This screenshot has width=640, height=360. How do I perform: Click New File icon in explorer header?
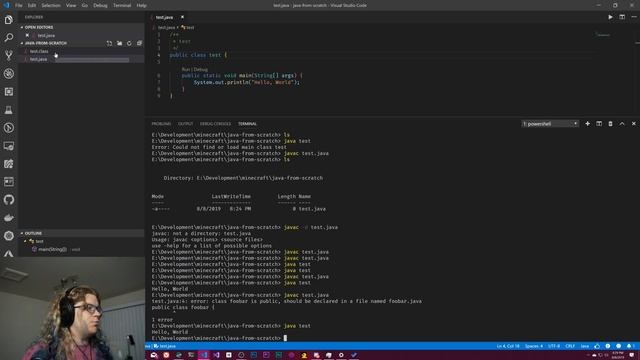pos(109,43)
